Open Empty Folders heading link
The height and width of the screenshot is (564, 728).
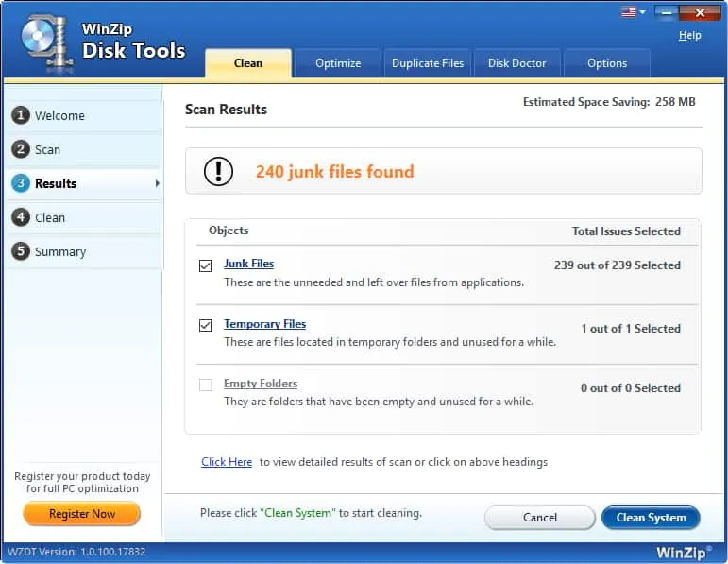[261, 384]
